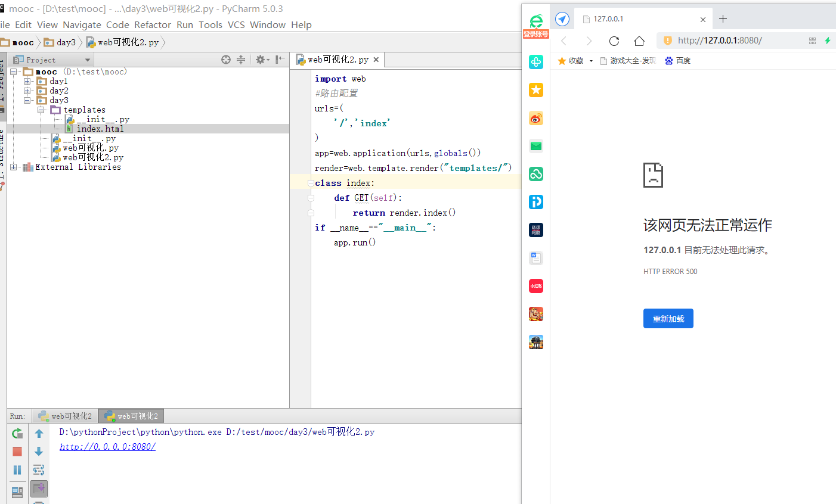This screenshot has width=836, height=504.
Task: Hide the Project panel with pin icon
Action: 280,60
